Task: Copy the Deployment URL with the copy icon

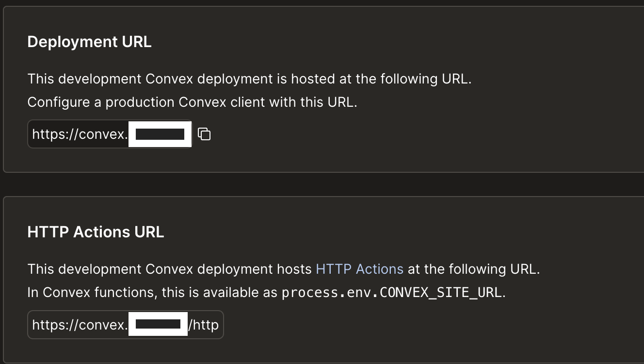Action: [205, 134]
